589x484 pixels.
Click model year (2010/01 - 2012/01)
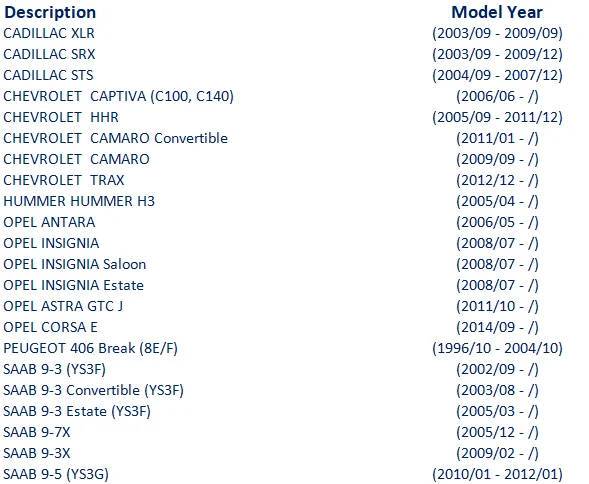497,475
